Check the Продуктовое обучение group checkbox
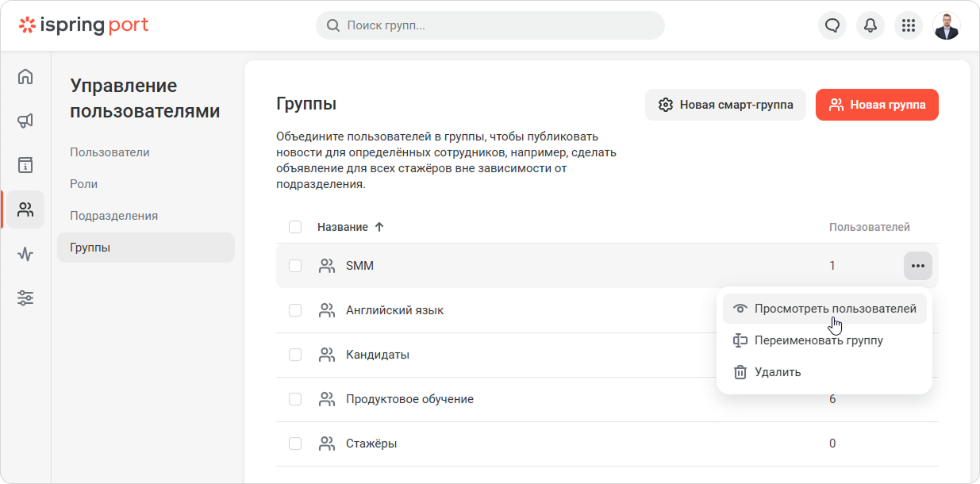This screenshot has height=484, width=980. [295, 399]
